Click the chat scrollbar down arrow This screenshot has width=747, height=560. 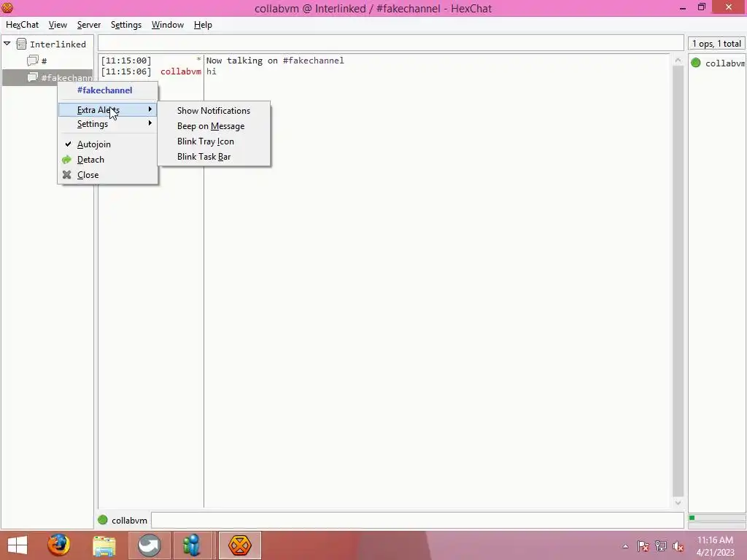coord(678,502)
